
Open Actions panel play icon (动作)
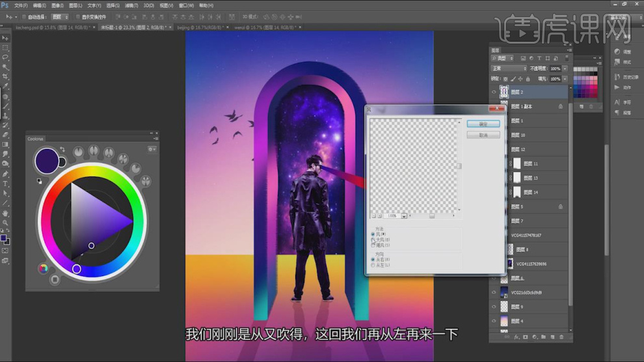click(617, 87)
